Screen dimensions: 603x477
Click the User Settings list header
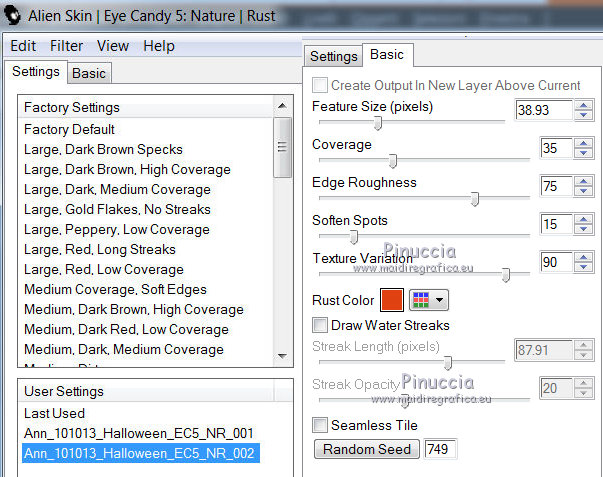coord(146,391)
